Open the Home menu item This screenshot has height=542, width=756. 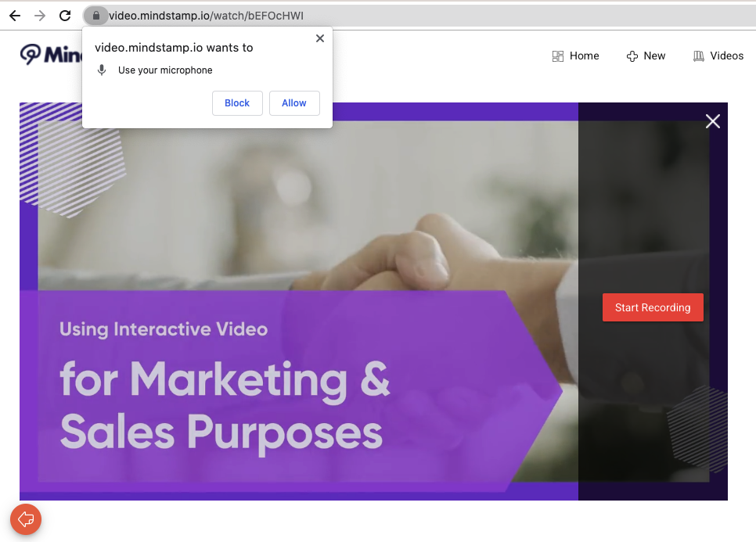584,56
